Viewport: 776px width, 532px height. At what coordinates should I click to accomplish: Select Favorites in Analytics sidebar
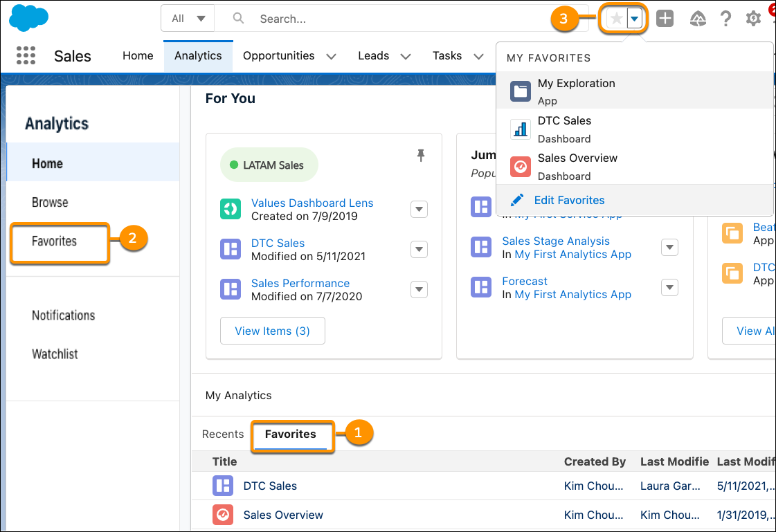pos(55,241)
